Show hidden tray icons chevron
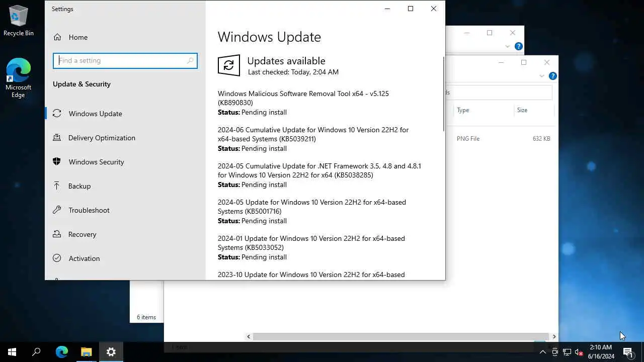The width and height of the screenshot is (644, 362). pyautogui.click(x=542, y=352)
